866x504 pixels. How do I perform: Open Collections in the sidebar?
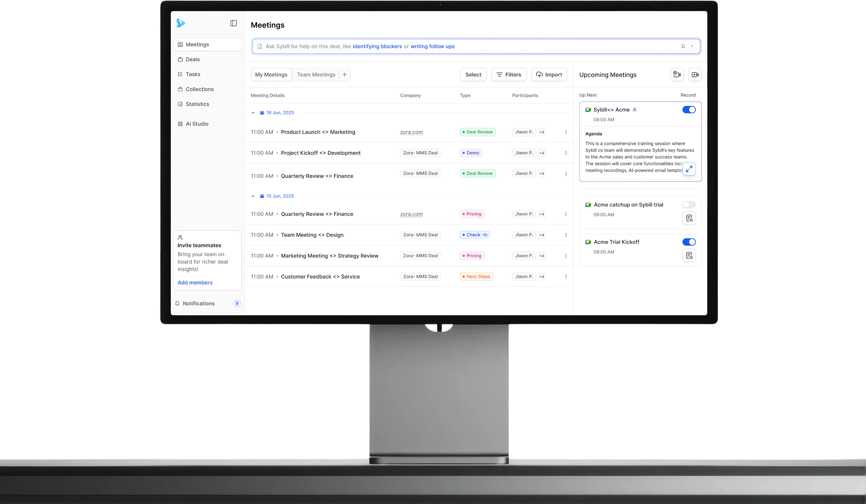coord(207,89)
